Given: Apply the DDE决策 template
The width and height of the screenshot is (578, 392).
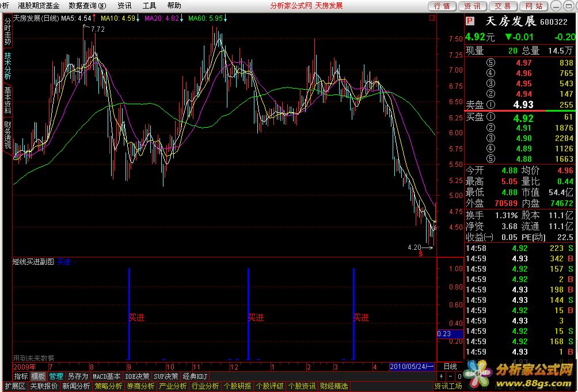Looking at the screenshot, I should (137, 376).
